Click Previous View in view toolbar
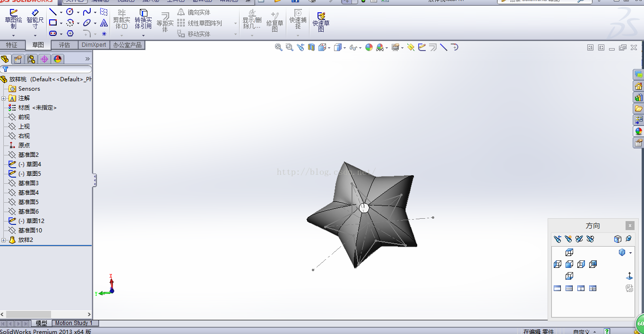This screenshot has height=334, width=644. coord(300,47)
